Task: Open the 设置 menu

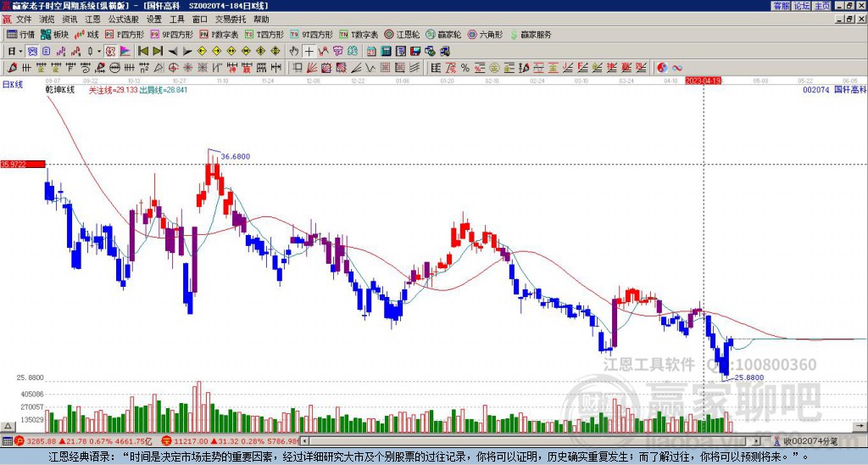Action: (x=154, y=20)
